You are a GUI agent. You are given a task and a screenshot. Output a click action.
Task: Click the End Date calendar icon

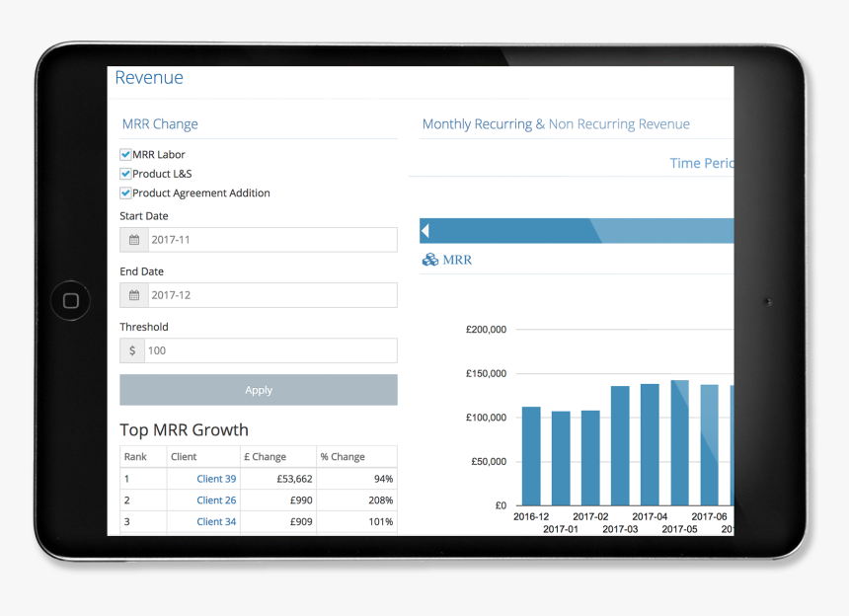(134, 295)
